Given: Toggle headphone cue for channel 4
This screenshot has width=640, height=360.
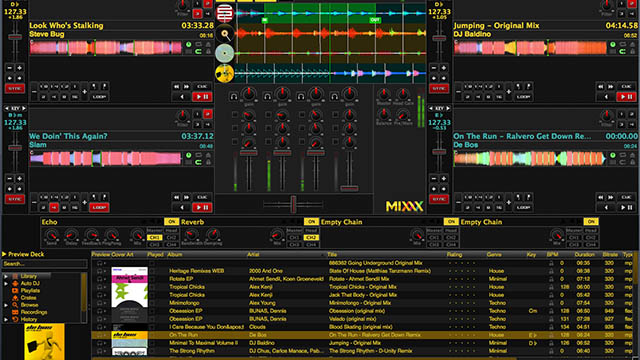Looking at the screenshot, I should tap(334, 97).
